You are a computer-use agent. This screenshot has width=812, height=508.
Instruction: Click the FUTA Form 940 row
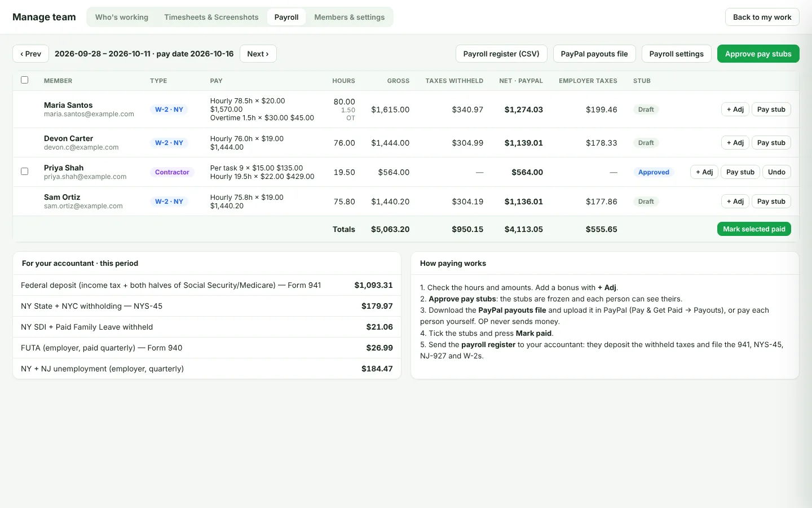point(207,348)
